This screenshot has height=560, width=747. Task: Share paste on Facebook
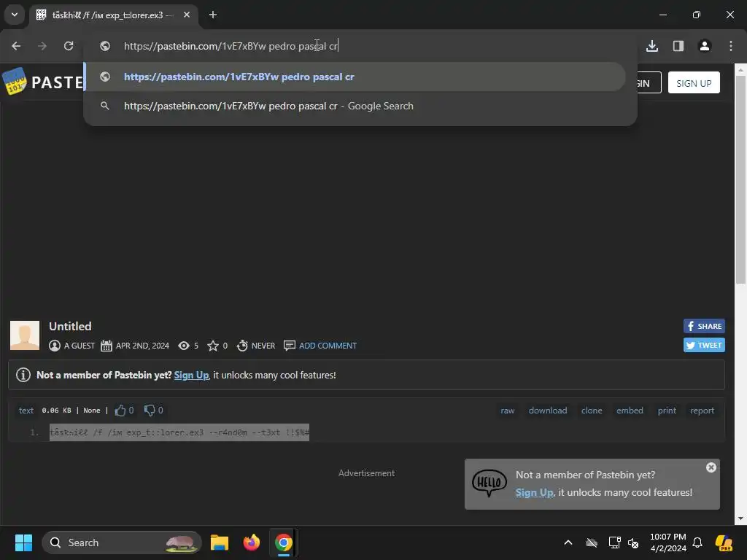pyautogui.click(x=704, y=326)
